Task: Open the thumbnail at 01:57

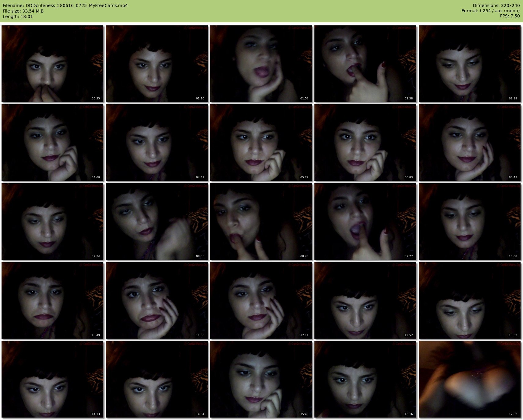Action: [261, 64]
